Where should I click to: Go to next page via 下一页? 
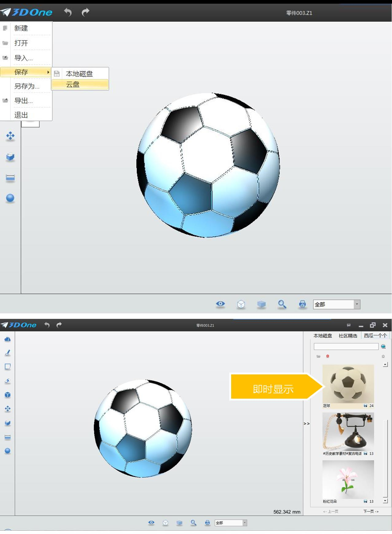(371, 511)
